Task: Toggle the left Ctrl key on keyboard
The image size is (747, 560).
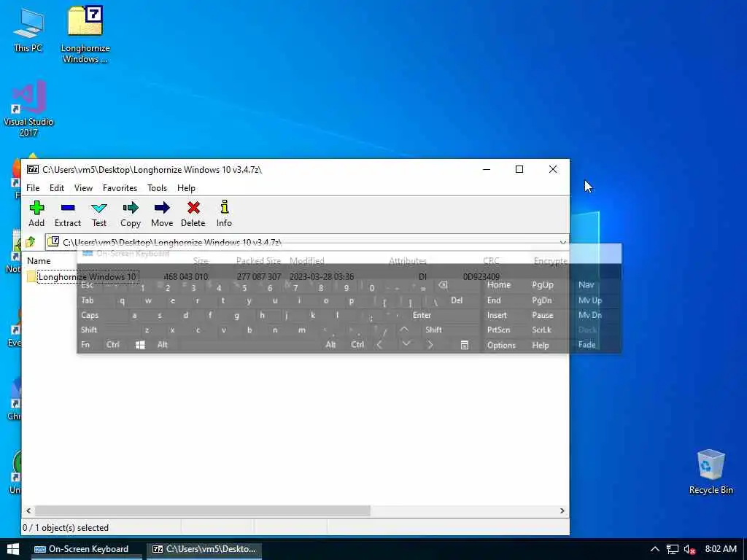Action: coord(113,345)
